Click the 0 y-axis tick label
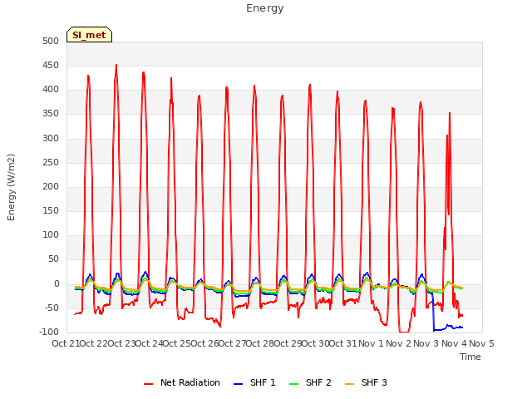This screenshot has height=399, width=532. (57, 284)
